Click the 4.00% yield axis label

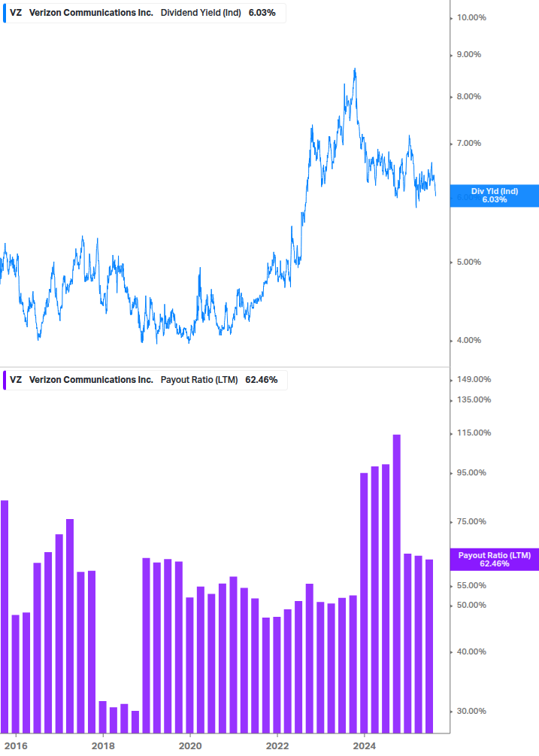click(x=469, y=341)
